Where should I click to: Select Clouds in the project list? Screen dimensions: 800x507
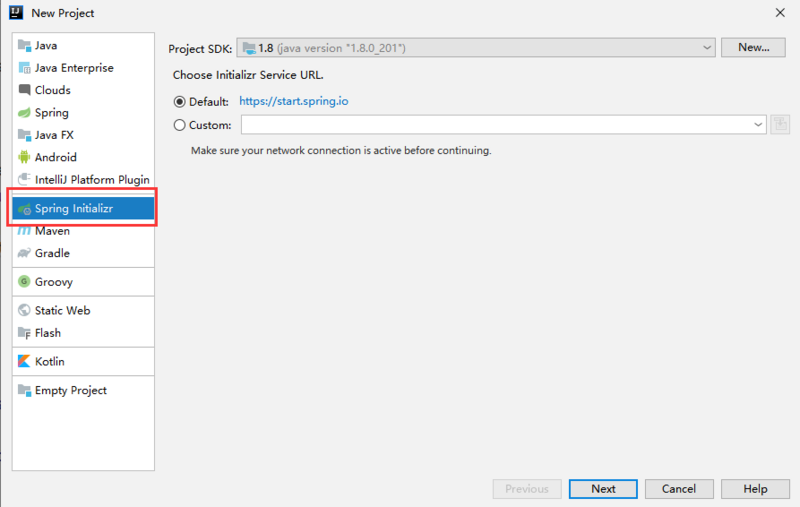(x=83, y=90)
